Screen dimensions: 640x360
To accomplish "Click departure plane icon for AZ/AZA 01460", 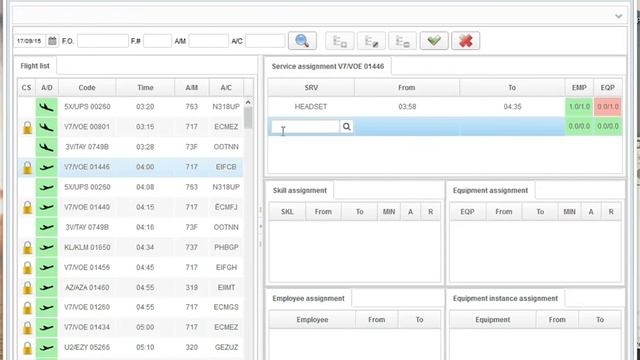I will (x=47, y=288).
